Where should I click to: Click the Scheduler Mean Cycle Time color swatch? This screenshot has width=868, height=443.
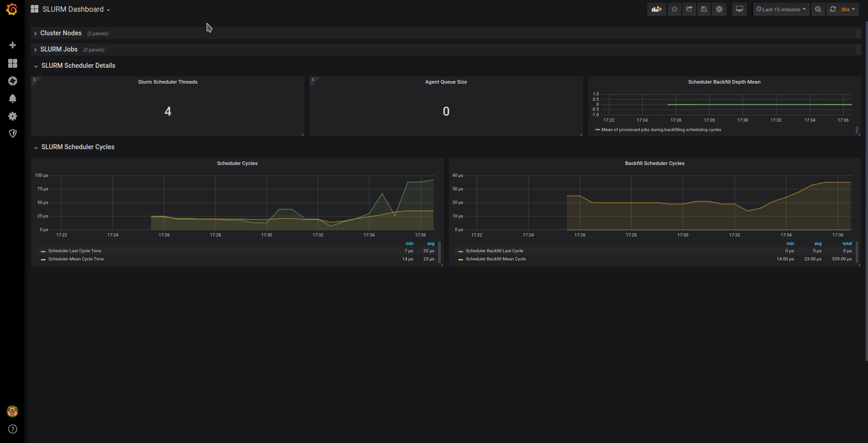coord(43,259)
